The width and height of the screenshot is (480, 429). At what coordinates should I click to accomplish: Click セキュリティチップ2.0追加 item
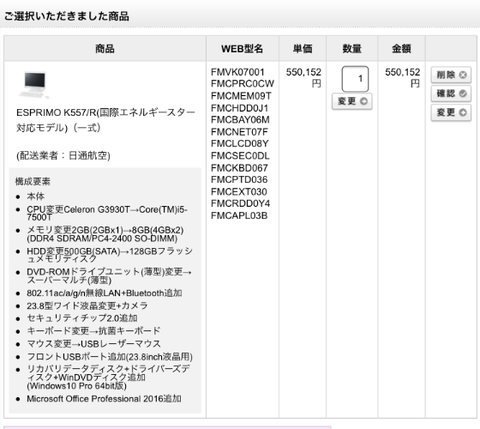click(82, 318)
